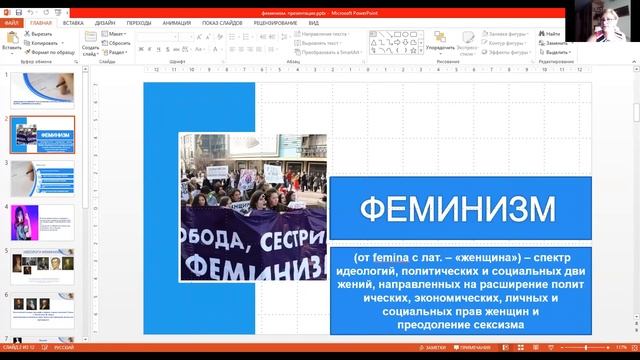Click Replace (Заменить) in editing group
This screenshot has width=640, height=360.
[553, 43]
